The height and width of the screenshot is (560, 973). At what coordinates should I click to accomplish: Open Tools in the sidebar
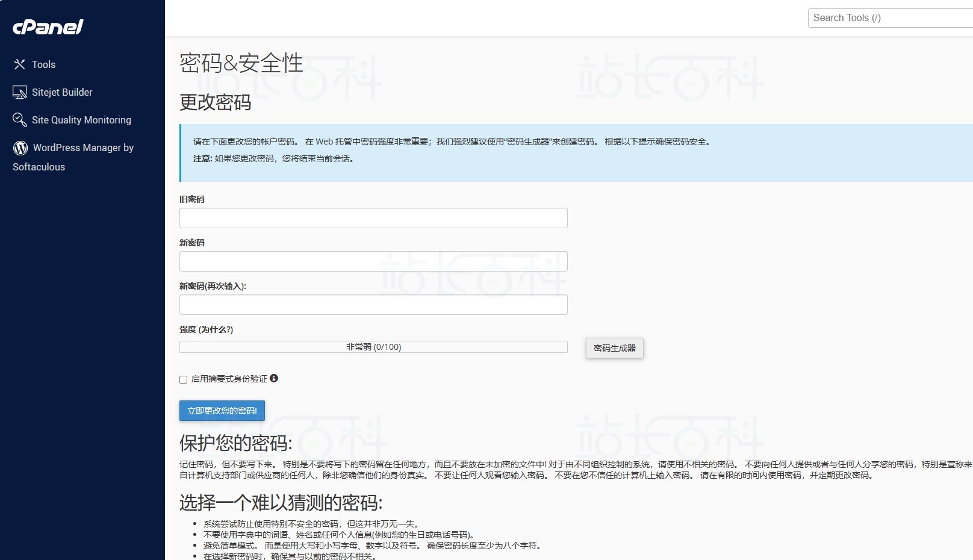point(43,64)
